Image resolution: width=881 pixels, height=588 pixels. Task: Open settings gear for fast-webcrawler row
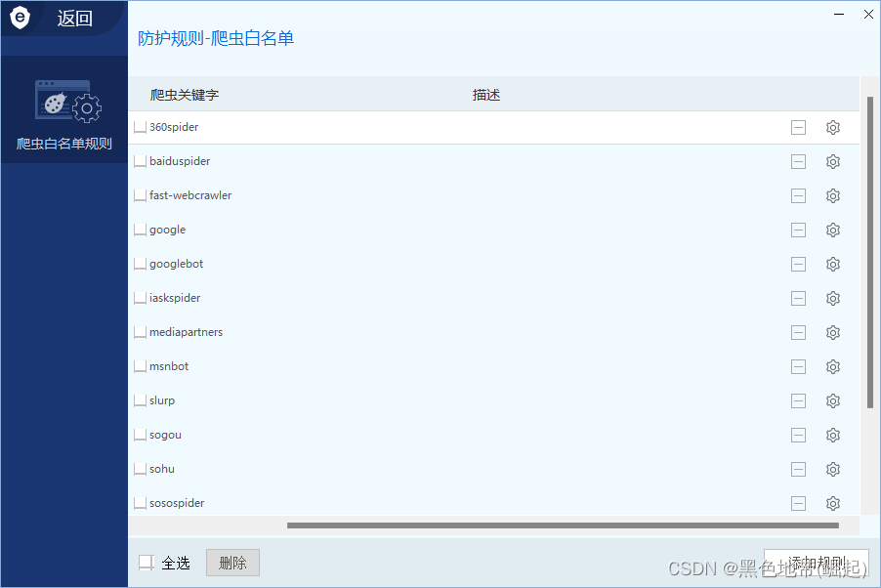tap(833, 195)
